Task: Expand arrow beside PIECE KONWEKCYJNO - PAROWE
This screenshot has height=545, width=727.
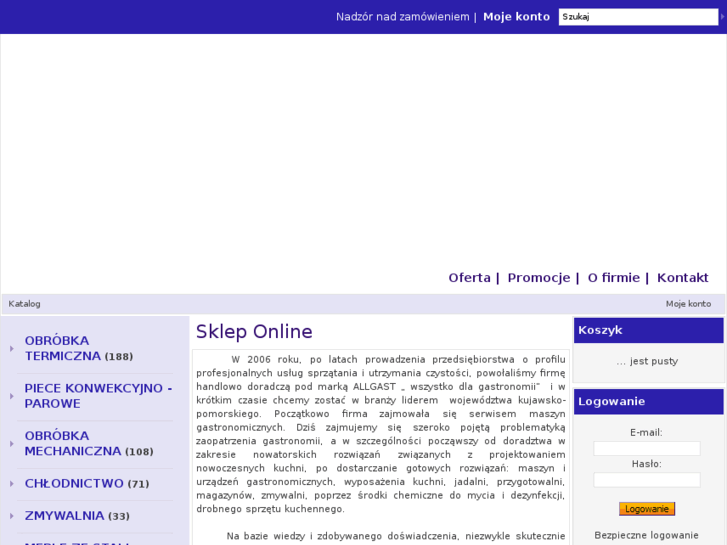Action: (12, 396)
